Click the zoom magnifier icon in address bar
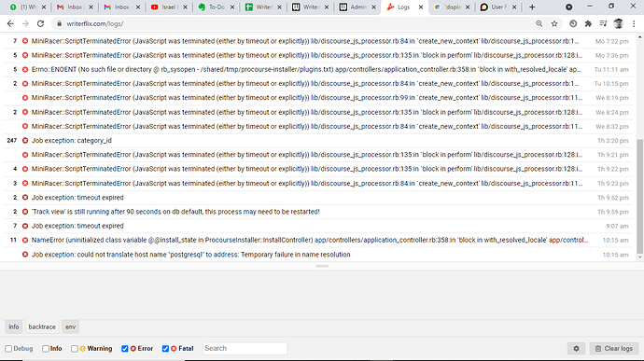 tap(539, 24)
